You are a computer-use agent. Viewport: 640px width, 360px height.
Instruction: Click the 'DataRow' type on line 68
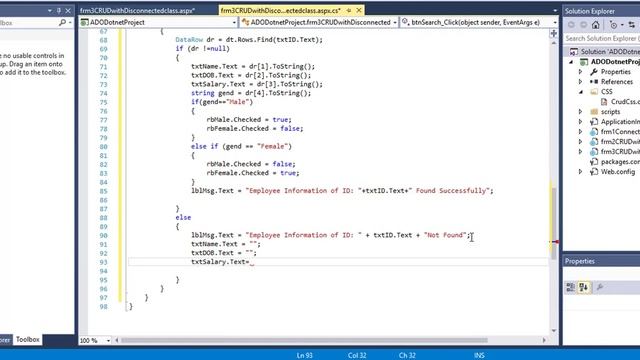[x=189, y=40]
